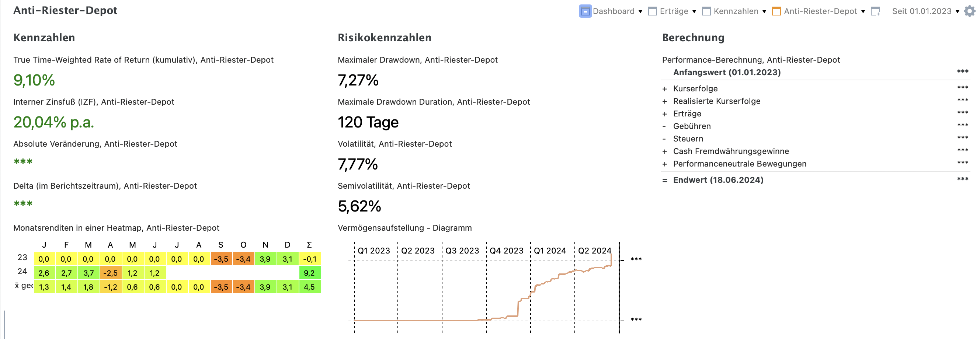Click the Maximaler Drawdown value 7,27%
Image resolution: width=980 pixels, height=339 pixels.
click(358, 81)
